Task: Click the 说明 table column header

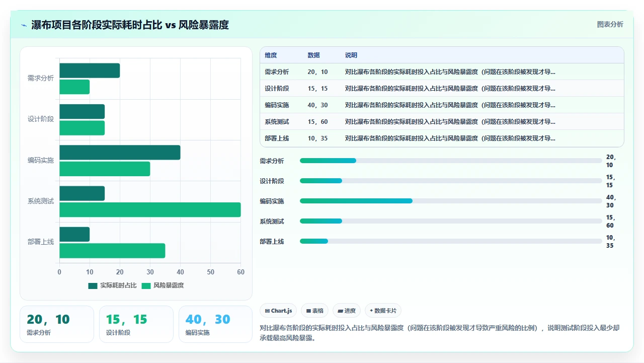Action: coord(351,55)
